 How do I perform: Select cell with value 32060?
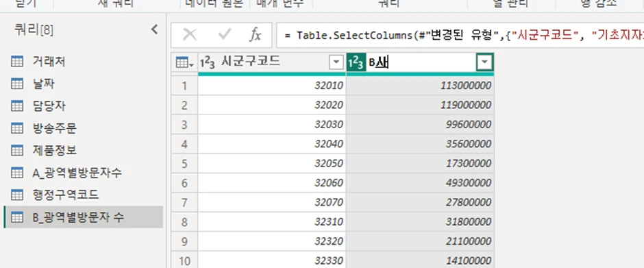(x=272, y=183)
